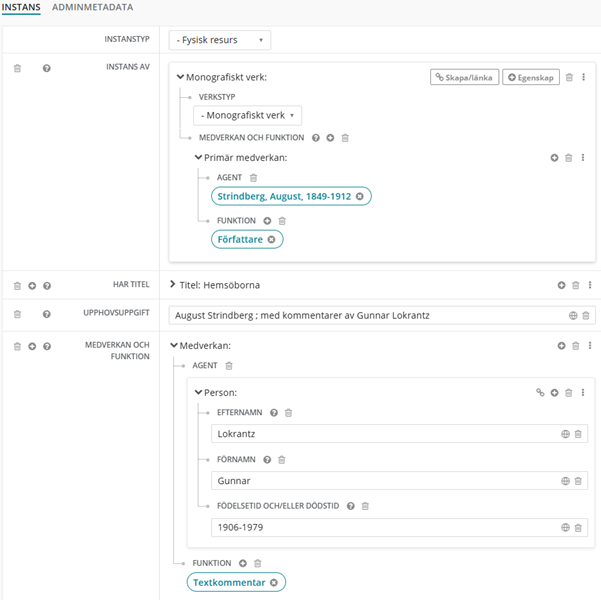Collapse the Person section
The width and height of the screenshot is (601, 600).
[x=198, y=392]
